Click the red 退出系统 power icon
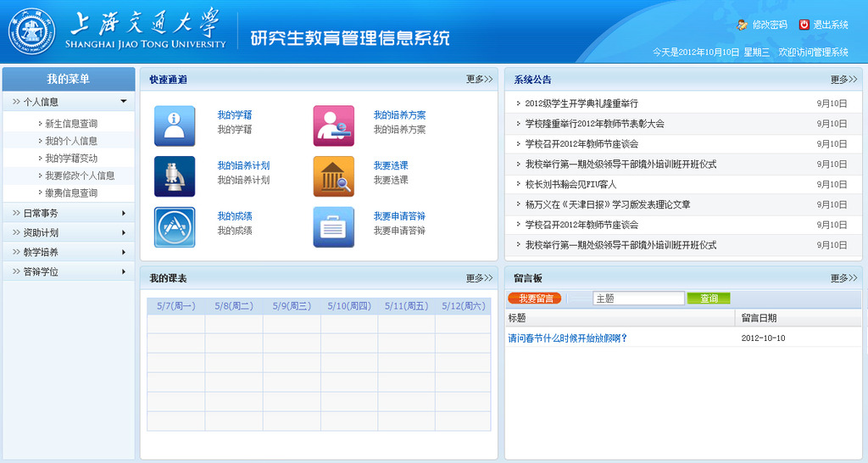Image resolution: width=868 pixels, height=463 pixels. [x=804, y=25]
